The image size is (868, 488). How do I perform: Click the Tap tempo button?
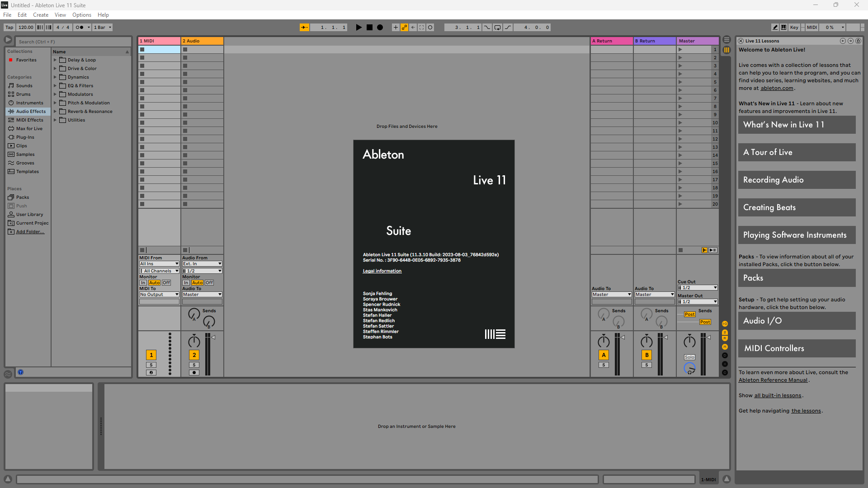[x=9, y=28]
